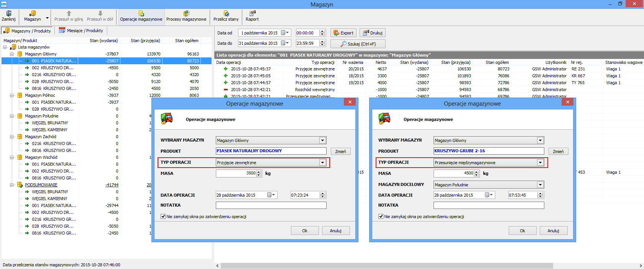The image size is (644, 269).
Task: Select the Magazyny / Produkty tab
Action: coord(27,31)
